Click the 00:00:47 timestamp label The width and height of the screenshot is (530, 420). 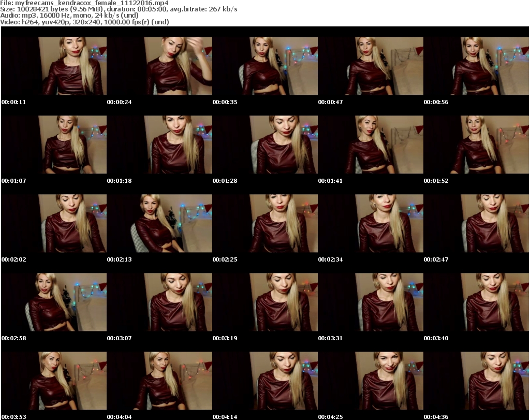(x=330, y=102)
